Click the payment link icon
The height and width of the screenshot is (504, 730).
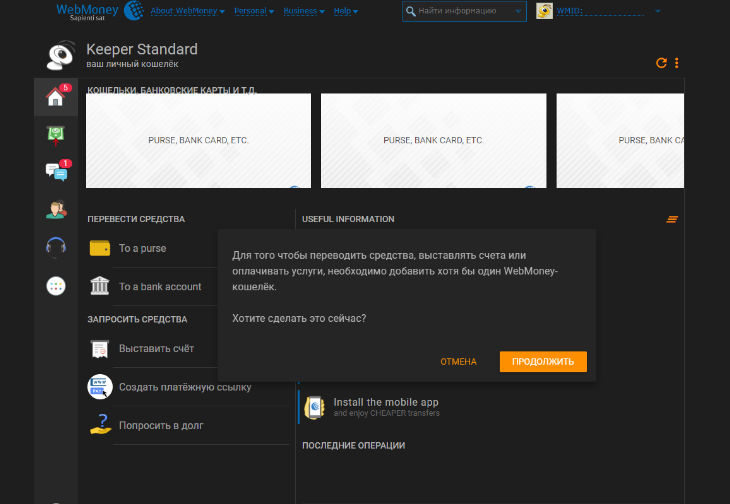tap(100, 387)
